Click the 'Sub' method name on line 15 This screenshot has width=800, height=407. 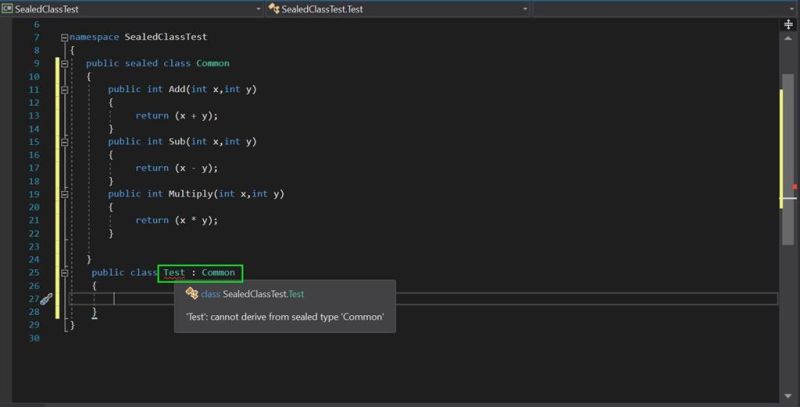click(x=177, y=141)
